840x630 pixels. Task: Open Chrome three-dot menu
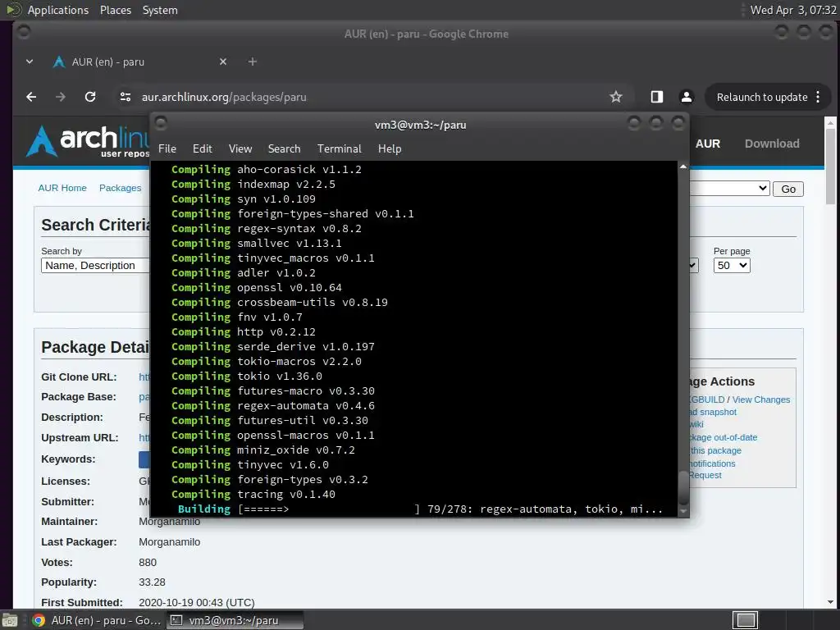pyautogui.click(x=818, y=97)
